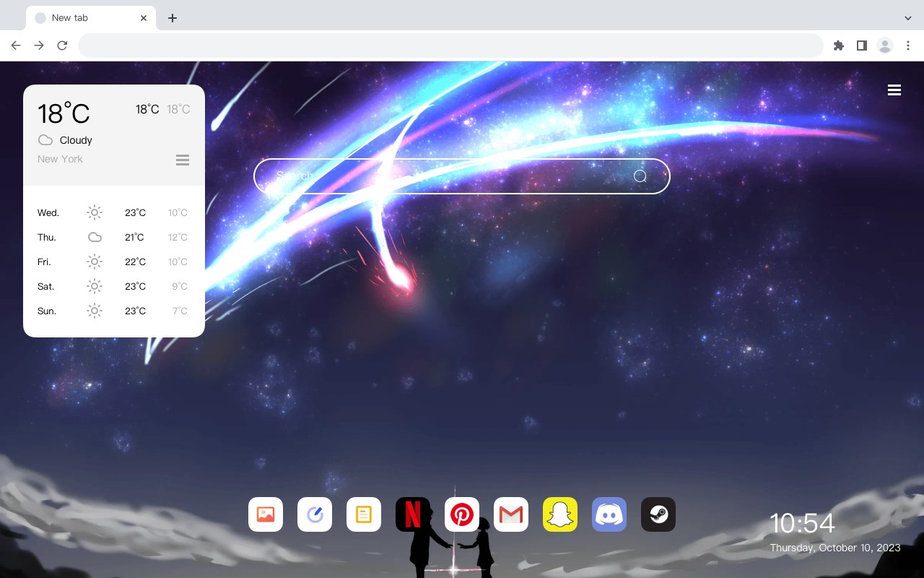This screenshot has width=924, height=578.
Task: Toggle the browser side panel icon
Action: pyautogui.click(x=861, y=46)
